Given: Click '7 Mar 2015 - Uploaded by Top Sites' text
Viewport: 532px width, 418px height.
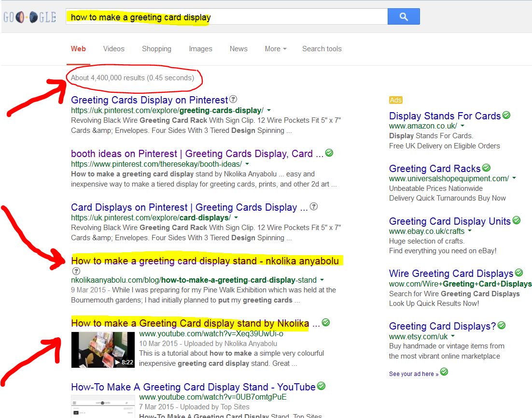Looking at the screenshot, I should point(194,407).
